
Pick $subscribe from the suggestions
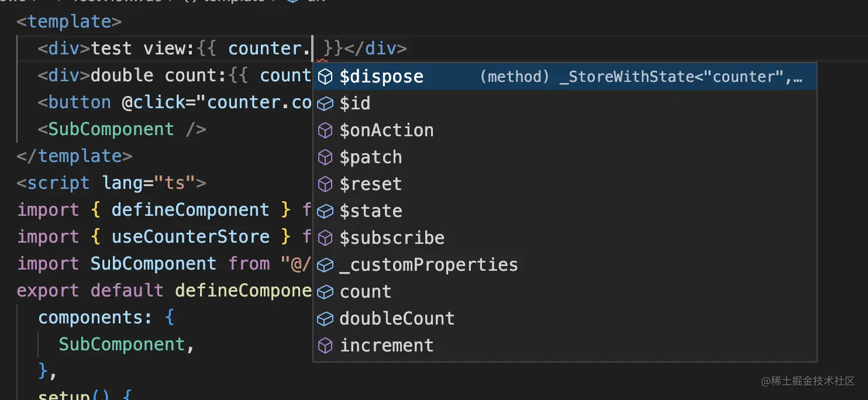coord(565,238)
